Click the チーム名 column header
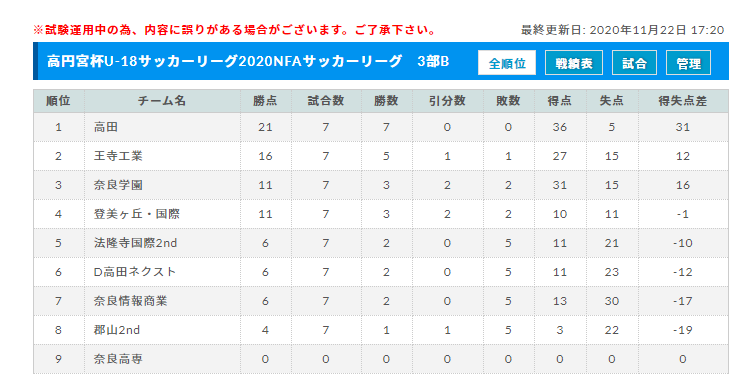Image resolution: width=750 pixels, height=391 pixels. [162, 101]
